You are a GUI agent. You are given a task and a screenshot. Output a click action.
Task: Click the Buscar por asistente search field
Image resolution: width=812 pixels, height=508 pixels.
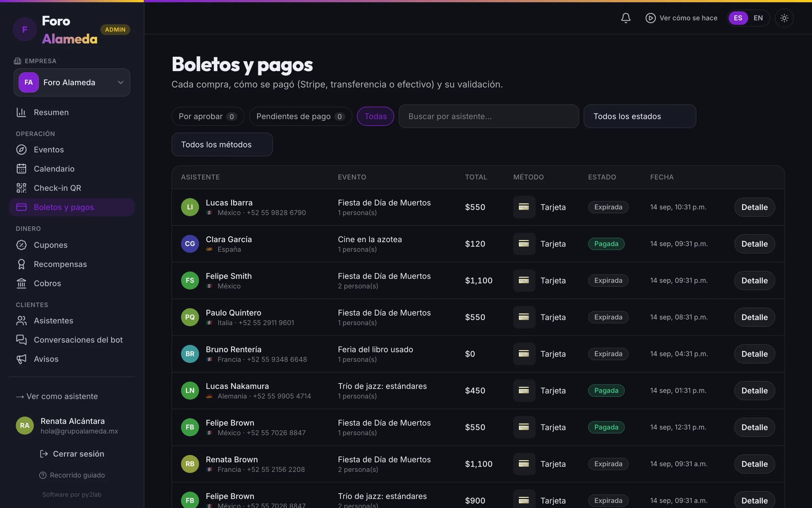point(489,117)
